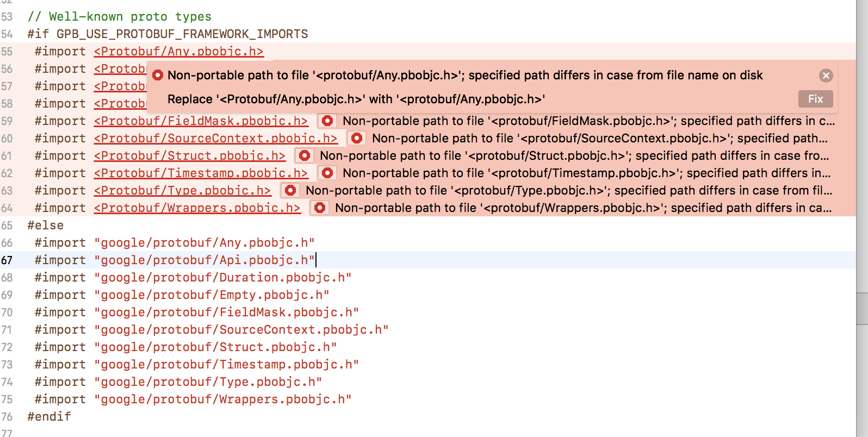Click "google/protobuf/Empty.pbobjc.h" import string

point(212,295)
